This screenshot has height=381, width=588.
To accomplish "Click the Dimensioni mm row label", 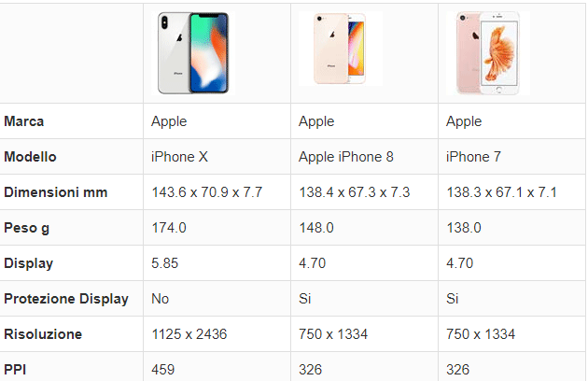I will 56,192.
